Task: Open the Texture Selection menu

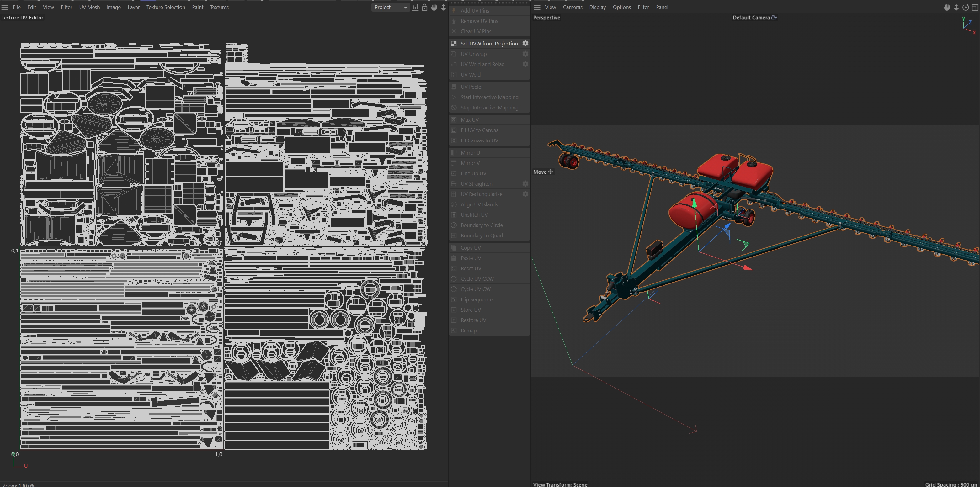Action: (166, 7)
